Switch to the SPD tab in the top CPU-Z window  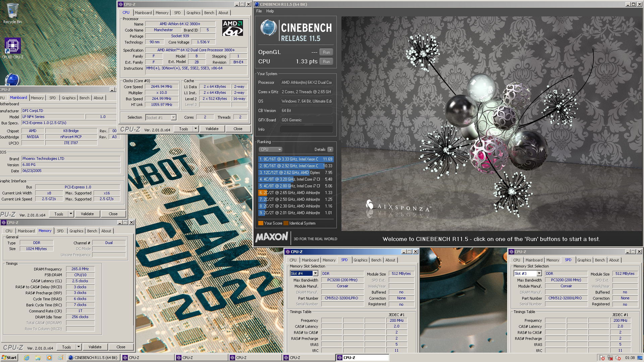click(177, 13)
